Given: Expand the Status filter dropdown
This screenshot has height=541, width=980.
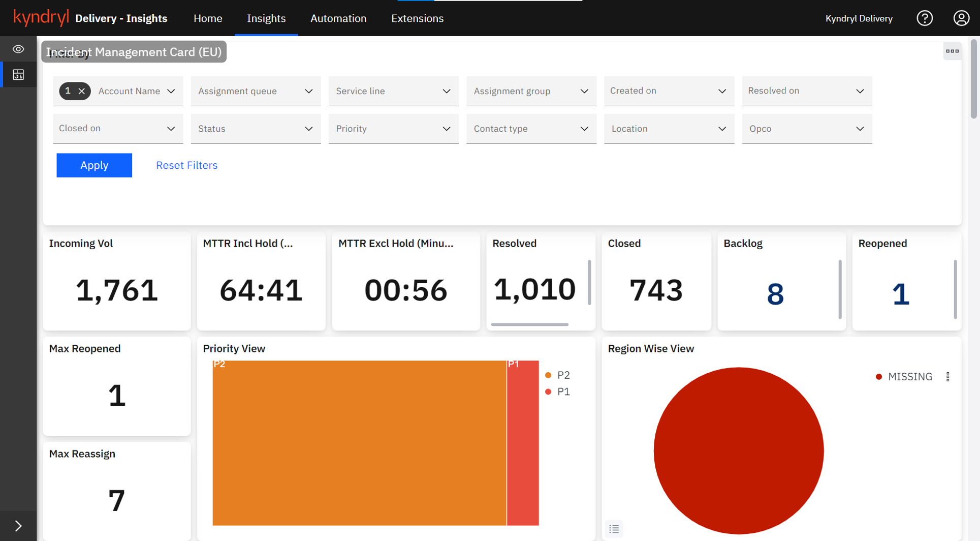Looking at the screenshot, I should pos(256,129).
